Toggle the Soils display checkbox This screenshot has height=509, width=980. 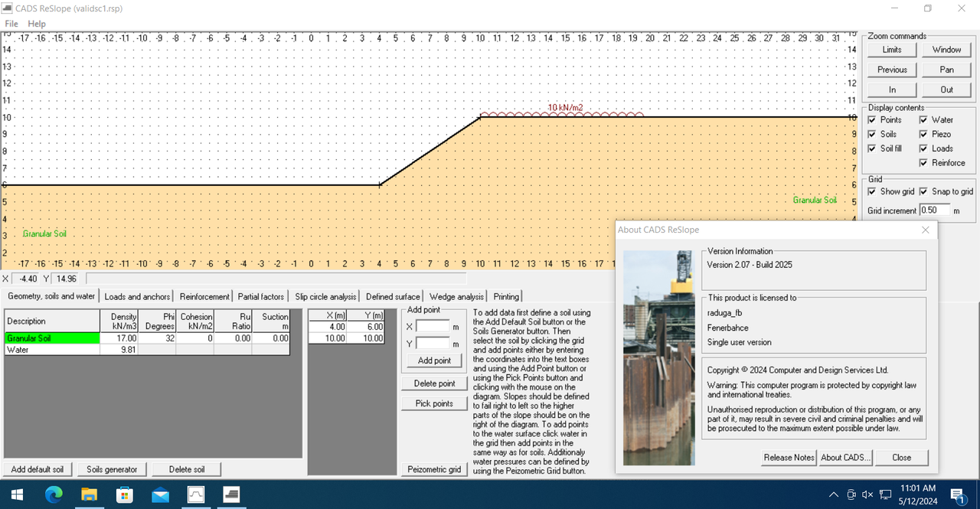[872, 135]
